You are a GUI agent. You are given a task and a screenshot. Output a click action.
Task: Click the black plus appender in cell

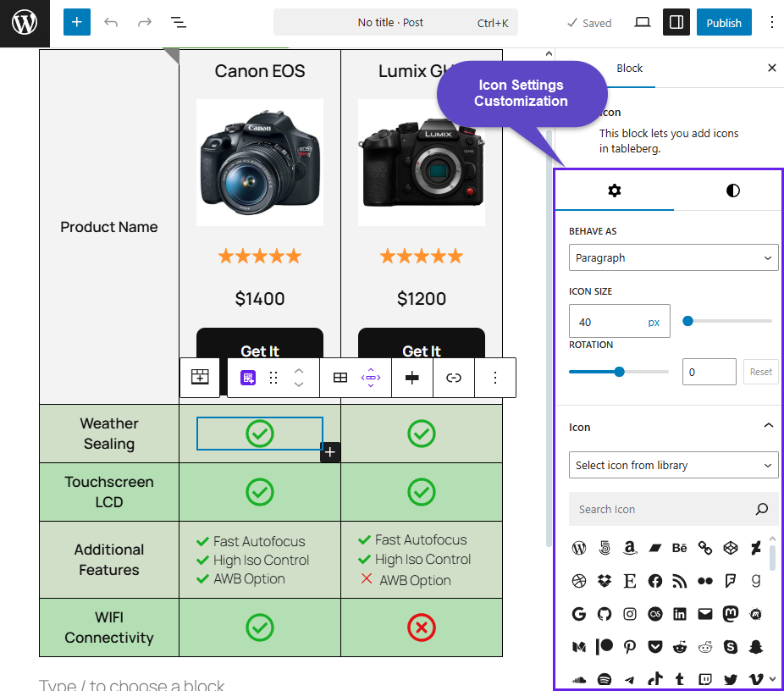[x=330, y=452]
